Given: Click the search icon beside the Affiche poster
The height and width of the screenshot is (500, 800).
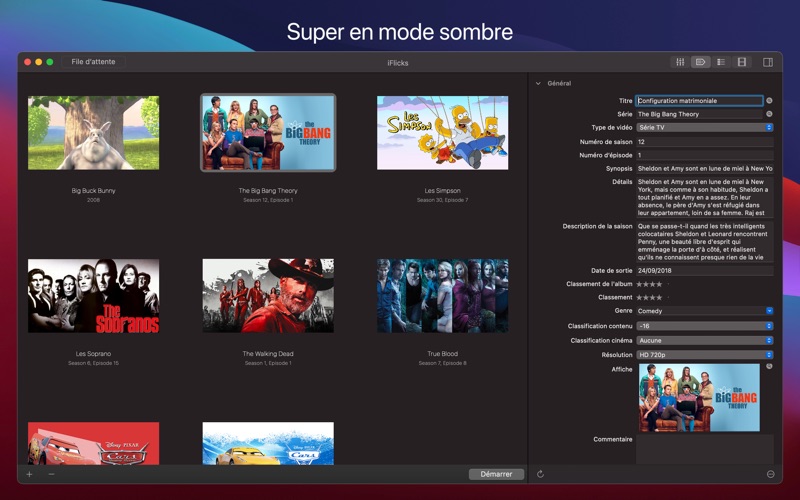Looking at the screenshot, I should click(x=769, y=366).
